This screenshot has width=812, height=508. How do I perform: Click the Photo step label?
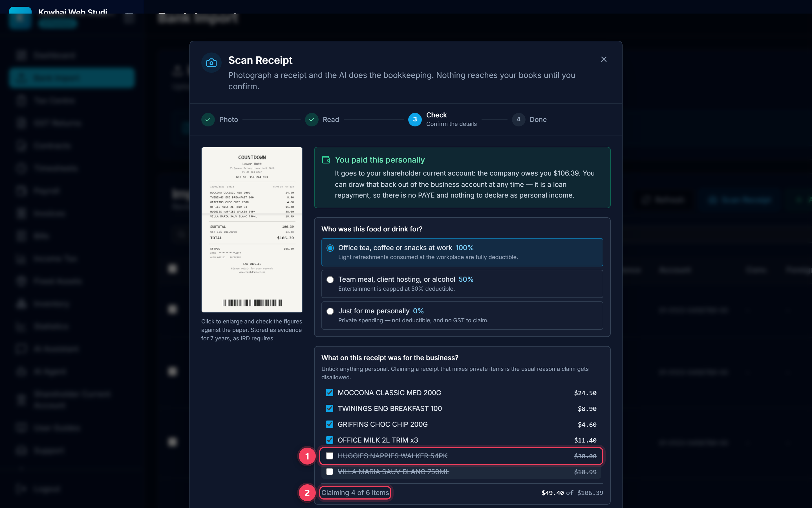pos(228,120)
